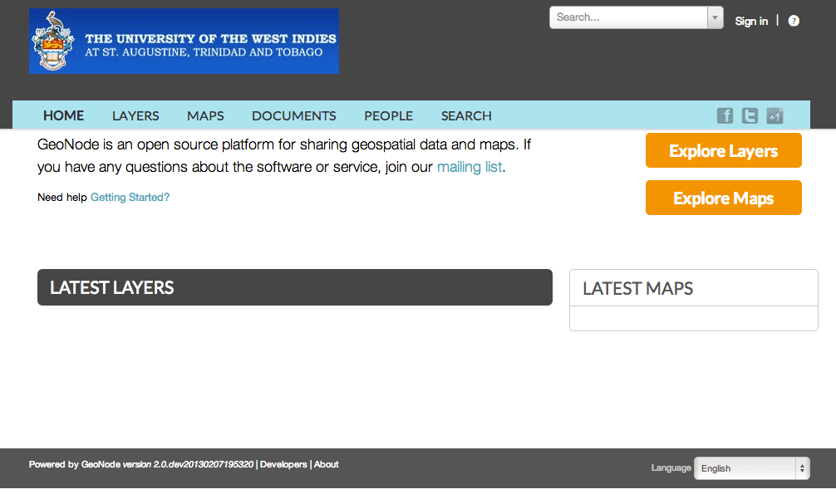Click the Twitter icon in navigation bar
Viewport: 836px width, 504px height.
[750, 115]
